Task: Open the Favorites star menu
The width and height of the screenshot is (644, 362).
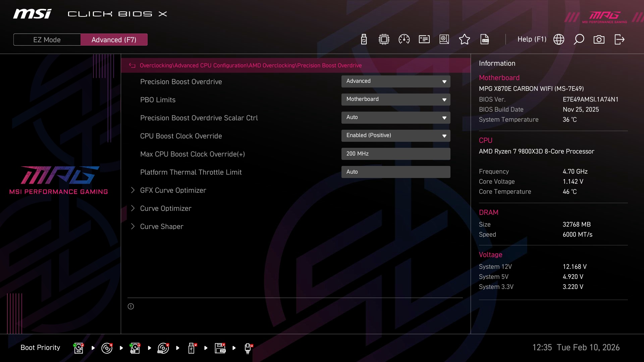Action: click(x=464, y=39)
